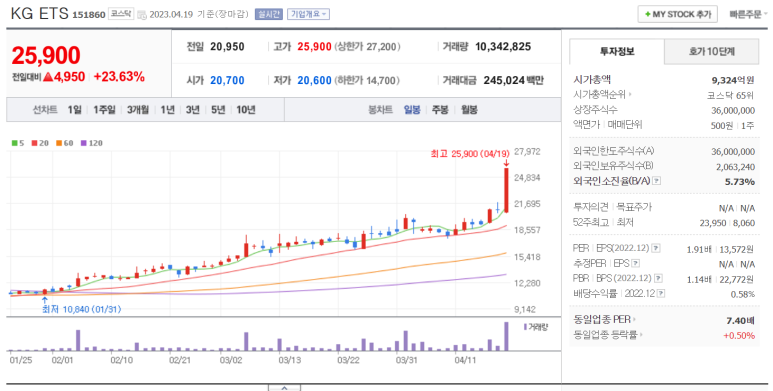Click the 코스닥 market badge
The image size is (773, 391).
pos(121,14)
